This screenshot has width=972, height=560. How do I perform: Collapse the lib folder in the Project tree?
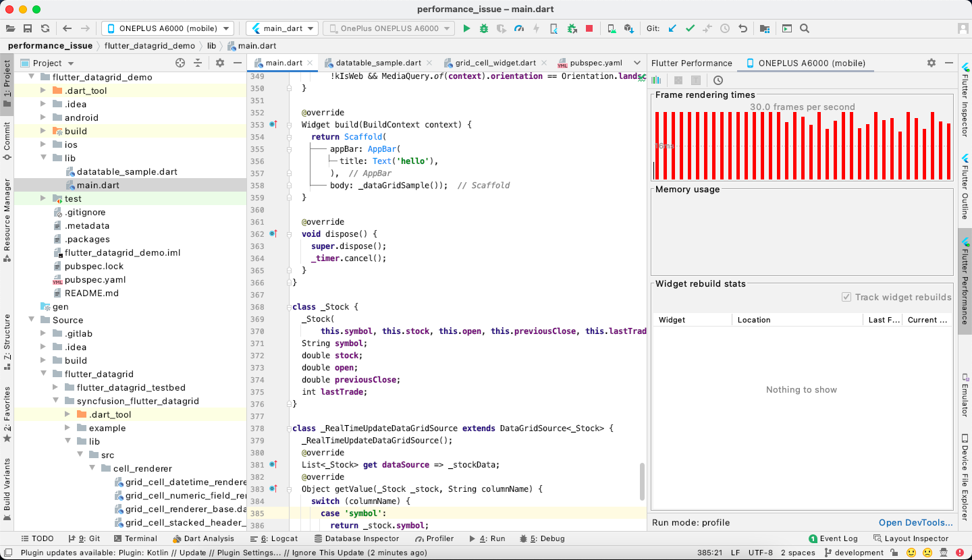point(43,158)
